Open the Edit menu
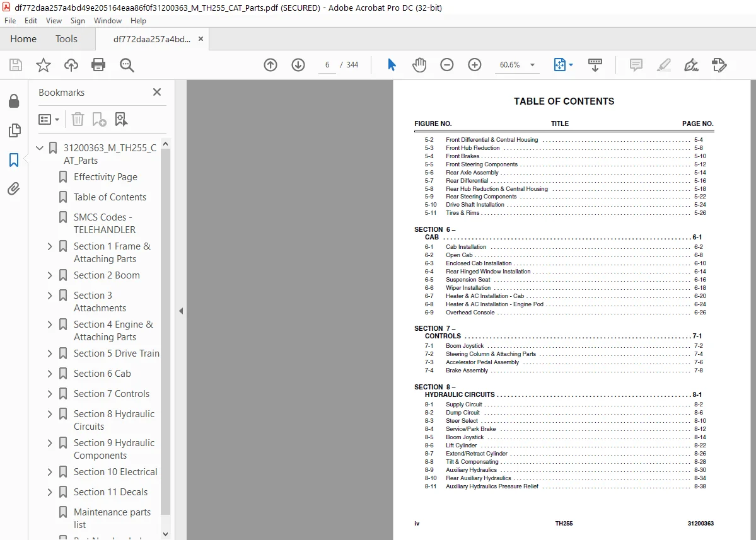Viewport: 756px width, 540px height. pos(31,21)
